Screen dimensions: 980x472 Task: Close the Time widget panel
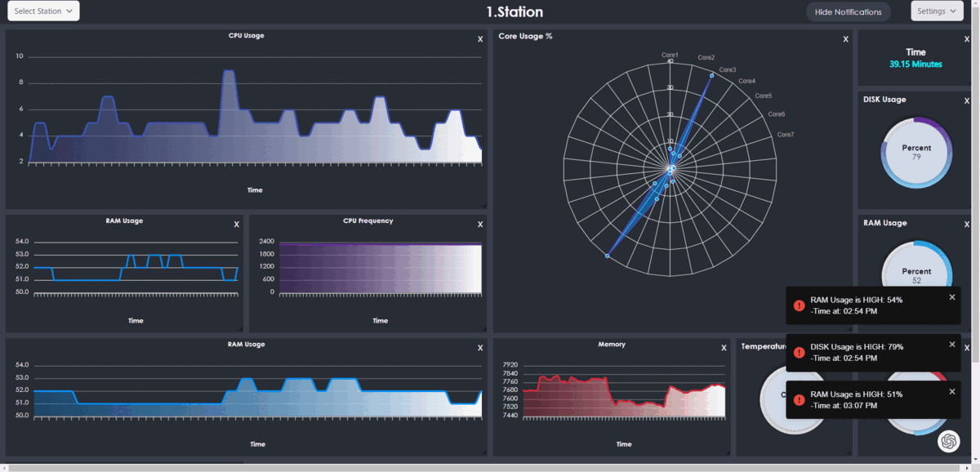[967, 38]
